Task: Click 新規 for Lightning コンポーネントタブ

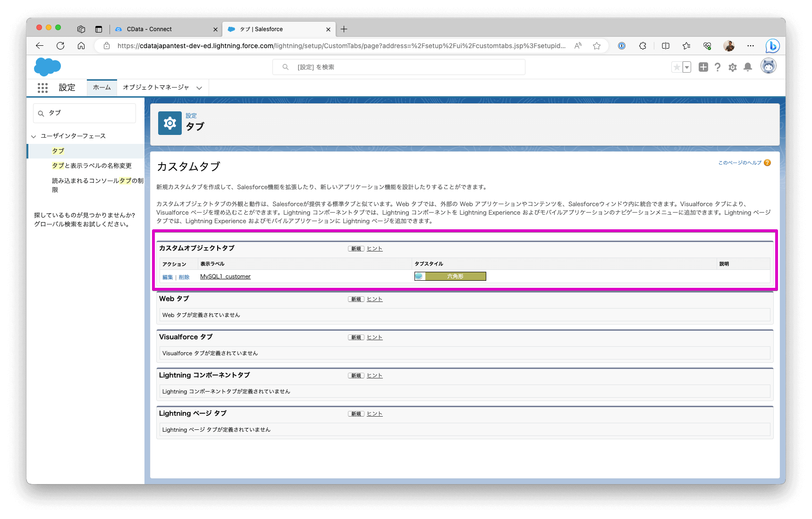Action: coord(356,376)
